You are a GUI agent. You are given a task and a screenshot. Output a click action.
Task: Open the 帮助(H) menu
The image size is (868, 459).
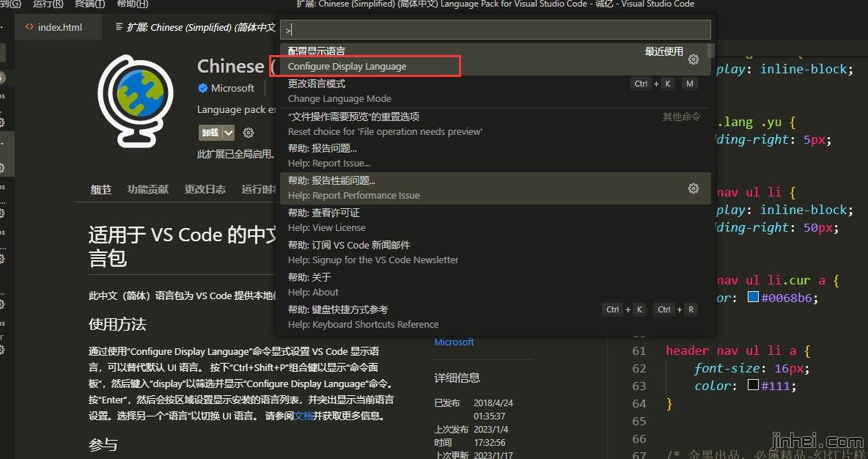click(133, 4)
